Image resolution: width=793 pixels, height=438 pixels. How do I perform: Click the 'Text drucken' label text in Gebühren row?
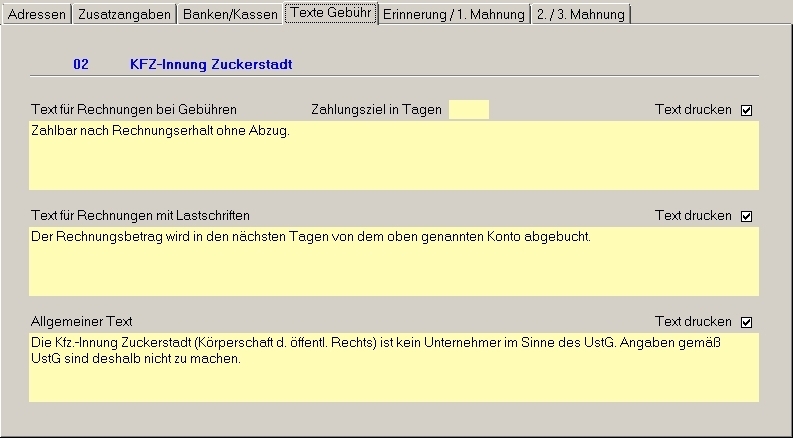693,110
